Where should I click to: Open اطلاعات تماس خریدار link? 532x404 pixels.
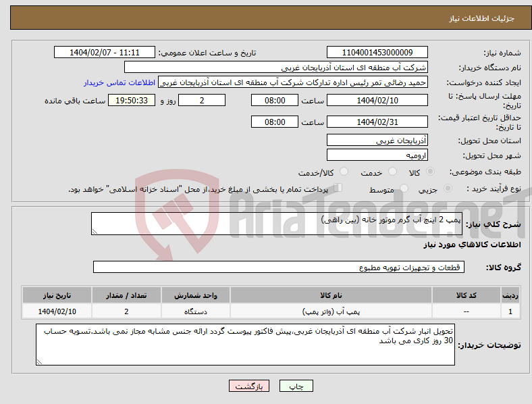pos(119,82)
